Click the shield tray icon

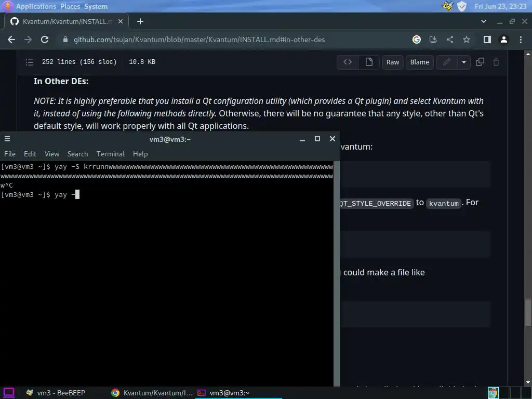[x=462, y=6]
